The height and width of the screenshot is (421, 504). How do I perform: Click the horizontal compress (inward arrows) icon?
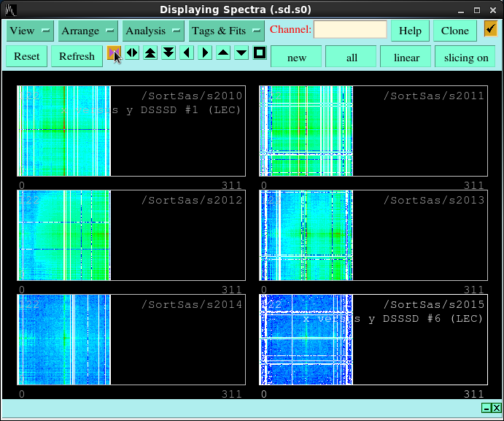115,53
